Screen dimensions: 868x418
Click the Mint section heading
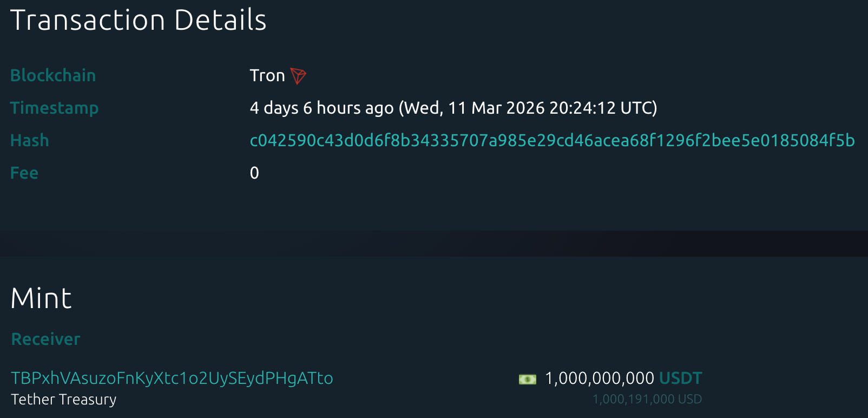pos(41,298)
